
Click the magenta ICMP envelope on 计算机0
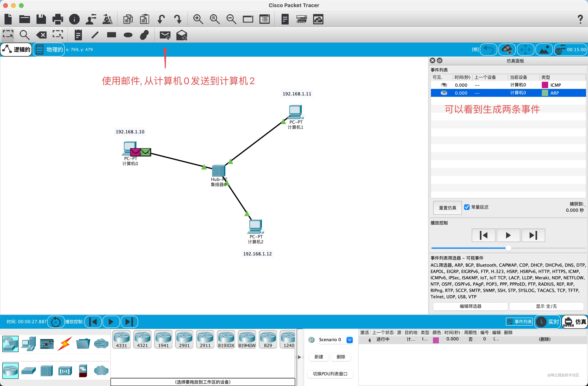[135, 152]
